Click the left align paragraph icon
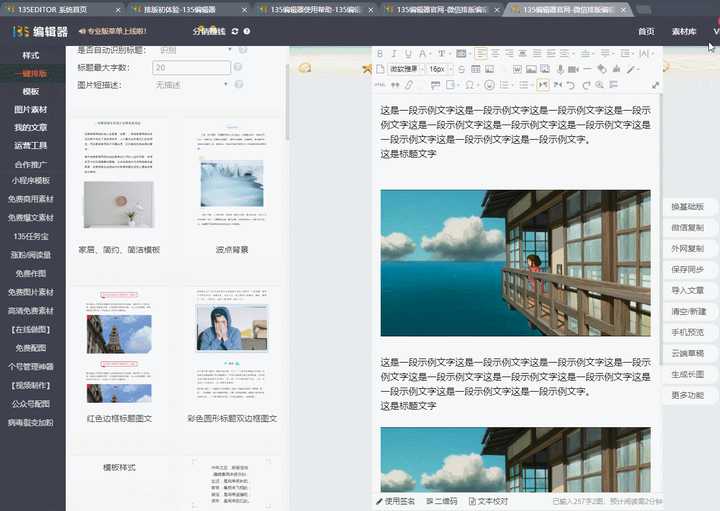Screen dimensions: 720x511 coord(481,54)
